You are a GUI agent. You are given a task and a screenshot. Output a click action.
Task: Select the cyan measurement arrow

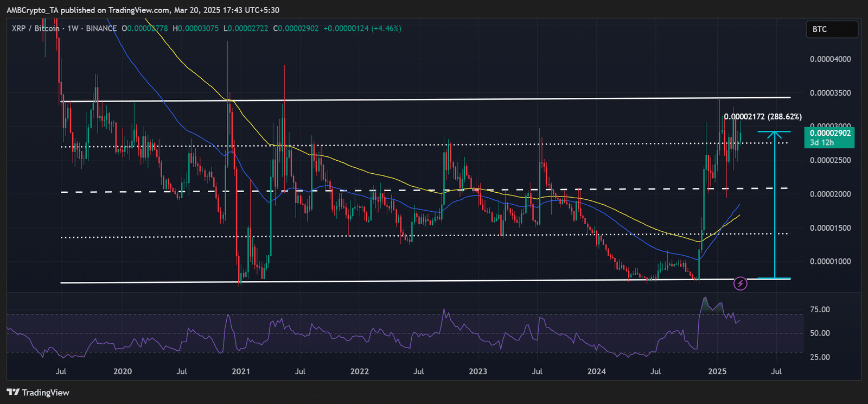click(775, 206)
